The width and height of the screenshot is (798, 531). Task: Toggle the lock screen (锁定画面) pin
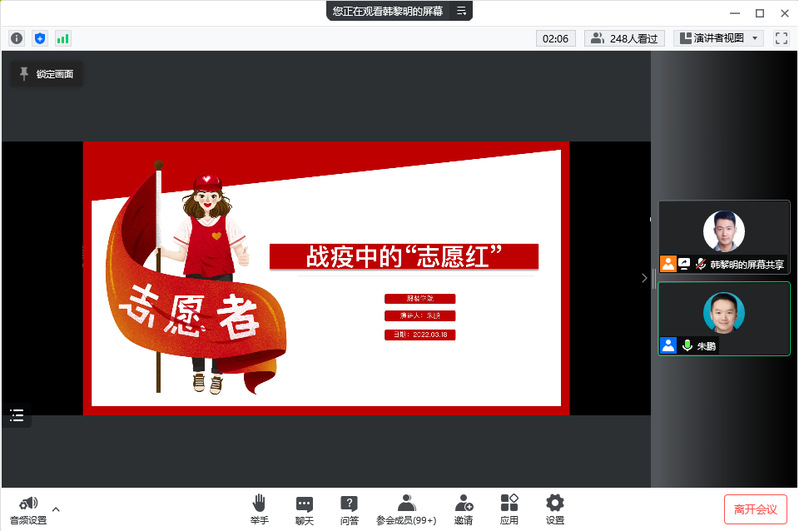click(x=45, y=74)
